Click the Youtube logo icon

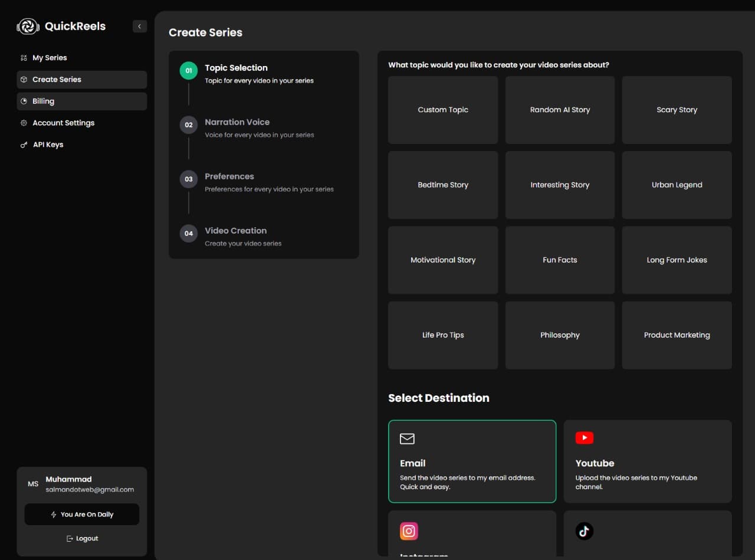coord(585,438)
